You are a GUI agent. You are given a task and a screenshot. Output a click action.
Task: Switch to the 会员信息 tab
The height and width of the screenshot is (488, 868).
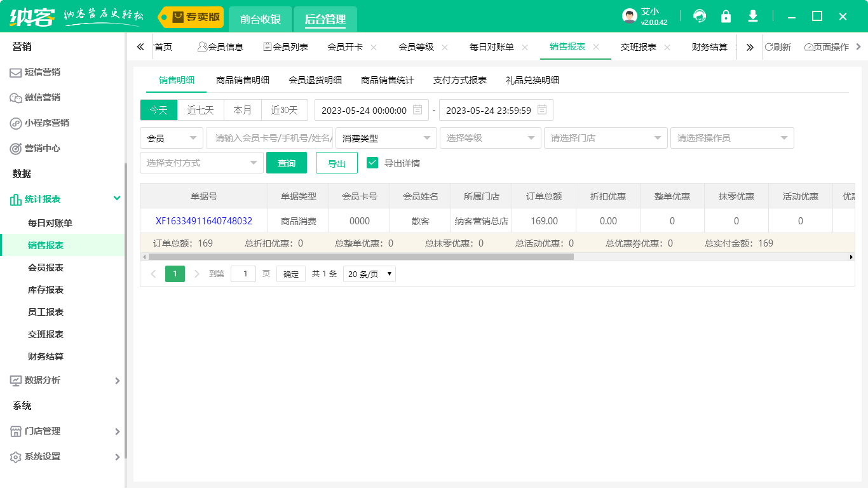coord(220,47)
